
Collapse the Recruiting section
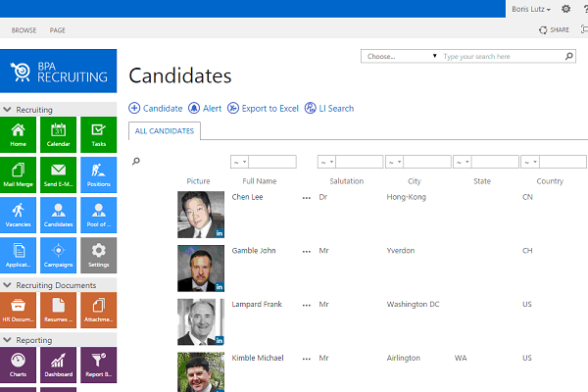click(8, 110)
